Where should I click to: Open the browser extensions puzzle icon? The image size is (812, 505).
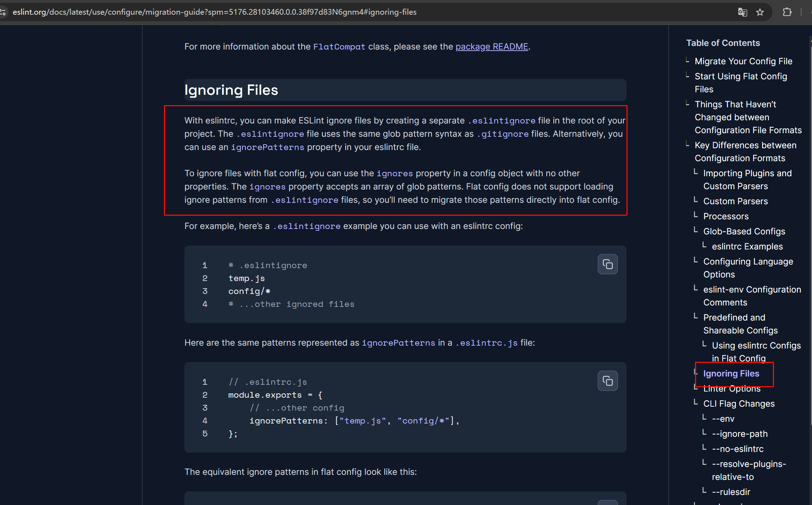[x=787, y=12]
